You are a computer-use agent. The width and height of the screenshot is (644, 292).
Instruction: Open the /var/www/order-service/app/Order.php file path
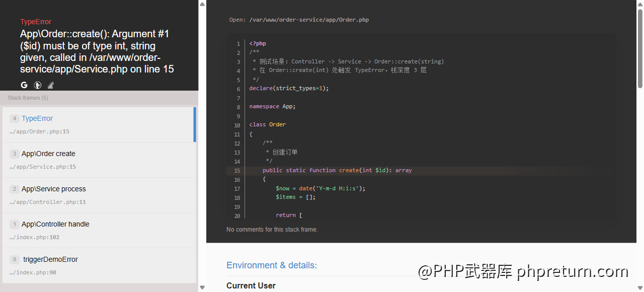(309, 20)
